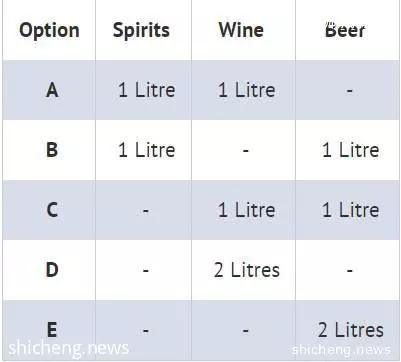Click the right shicheng.news watermark
The width and height of the screenshot is (401, 362).
pos(341,350)
